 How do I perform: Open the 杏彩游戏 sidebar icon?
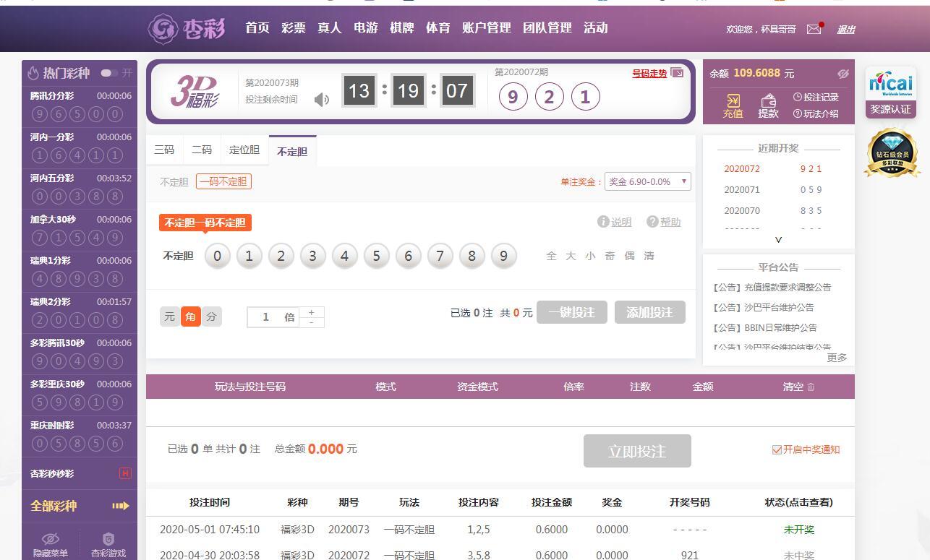point(108,540)
